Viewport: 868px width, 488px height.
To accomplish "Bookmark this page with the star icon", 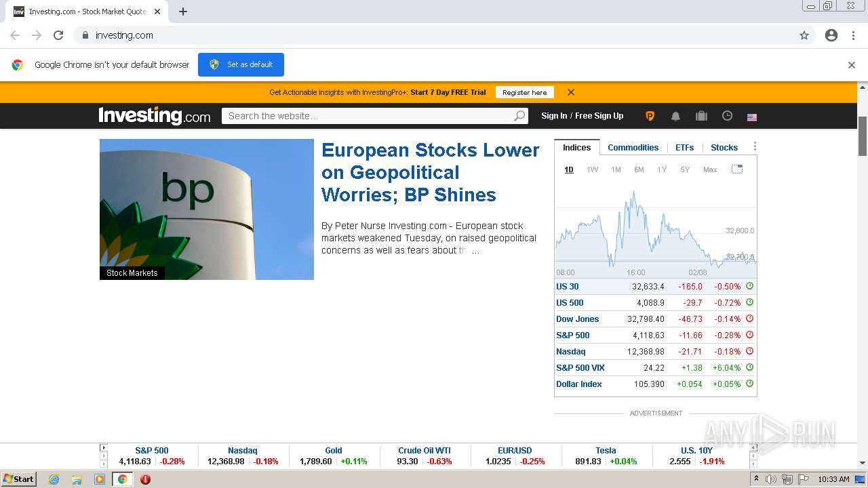I will tap(804, 35).
